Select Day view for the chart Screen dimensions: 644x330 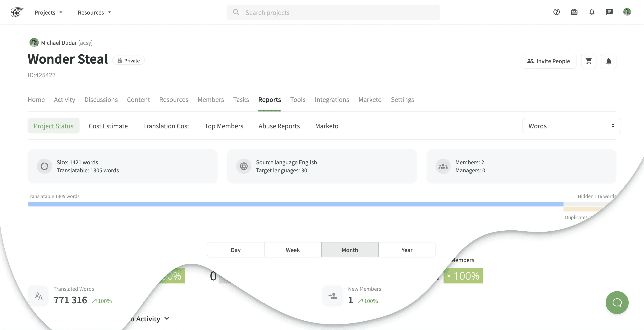tap(235, 250)
